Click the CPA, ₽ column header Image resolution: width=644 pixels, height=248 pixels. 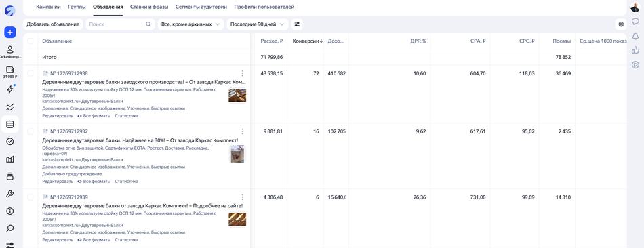(478, 41)
